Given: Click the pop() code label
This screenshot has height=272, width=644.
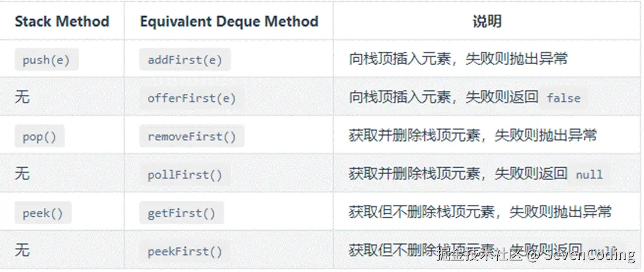Looking at the screenshot, I should point(40,136).
